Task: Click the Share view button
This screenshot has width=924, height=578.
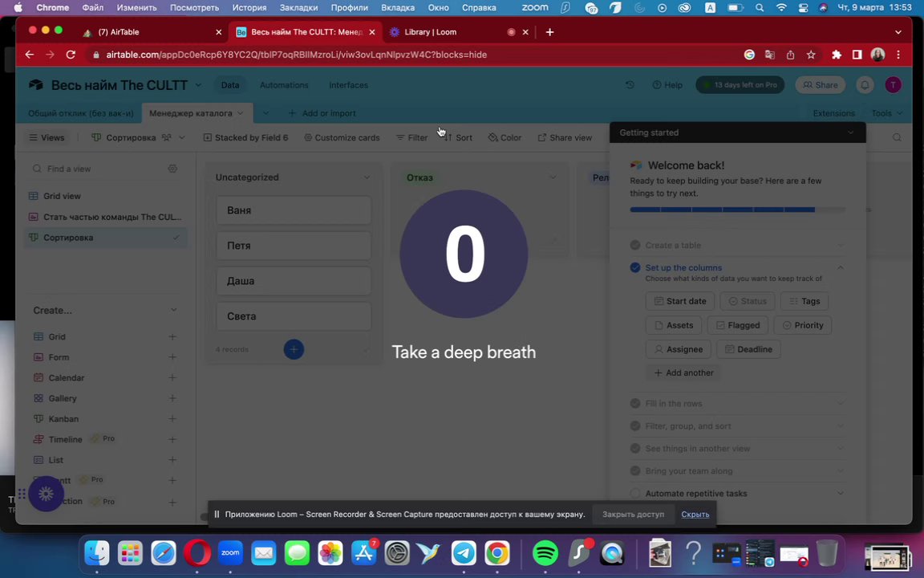Action: pyautogui.click(x=565, y=137)
